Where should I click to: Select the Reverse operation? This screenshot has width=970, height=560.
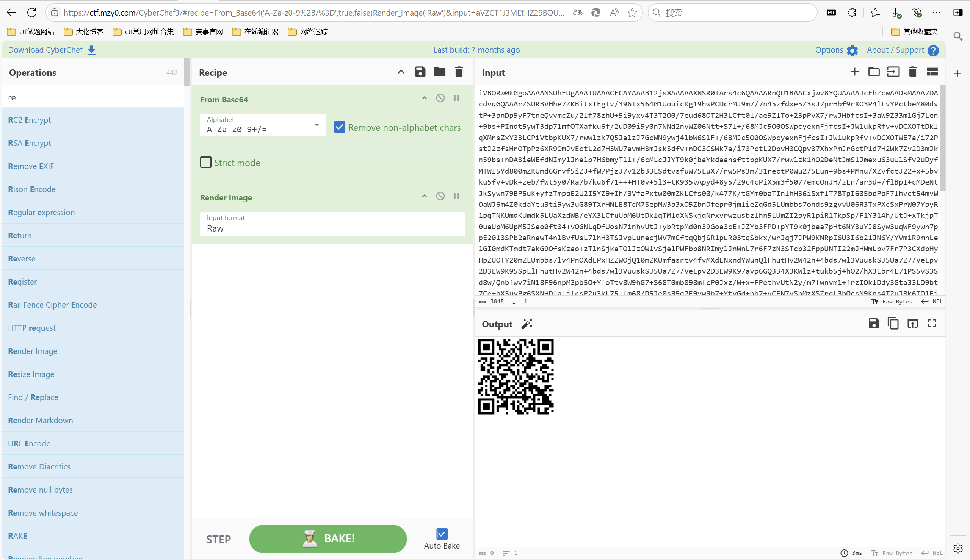point(93,258)
